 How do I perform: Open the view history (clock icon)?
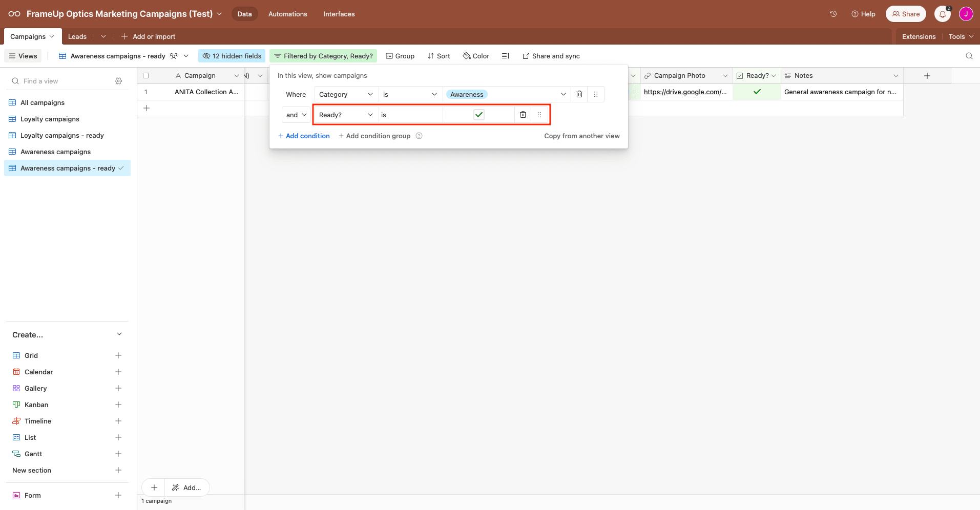[832, 14]
